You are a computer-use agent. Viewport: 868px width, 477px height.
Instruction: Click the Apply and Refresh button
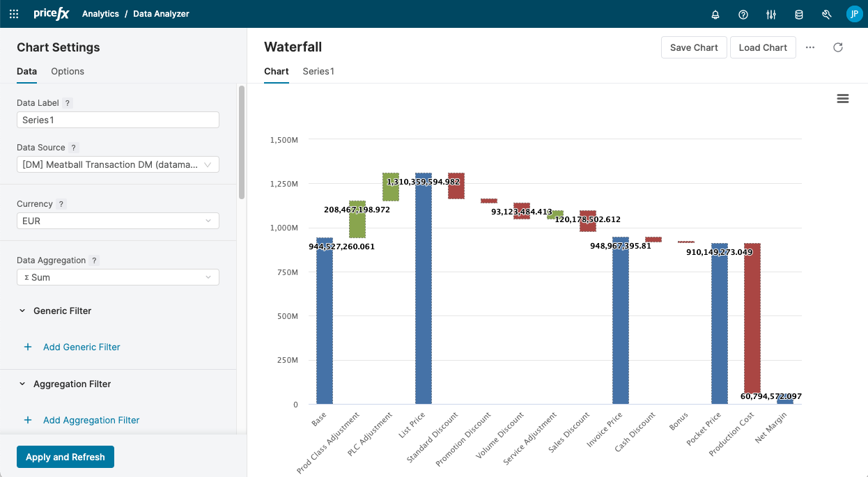pos(65,457)
